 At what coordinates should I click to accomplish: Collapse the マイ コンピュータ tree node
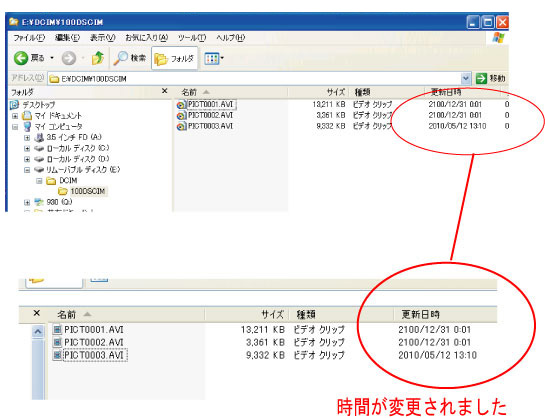click(15, 126)
